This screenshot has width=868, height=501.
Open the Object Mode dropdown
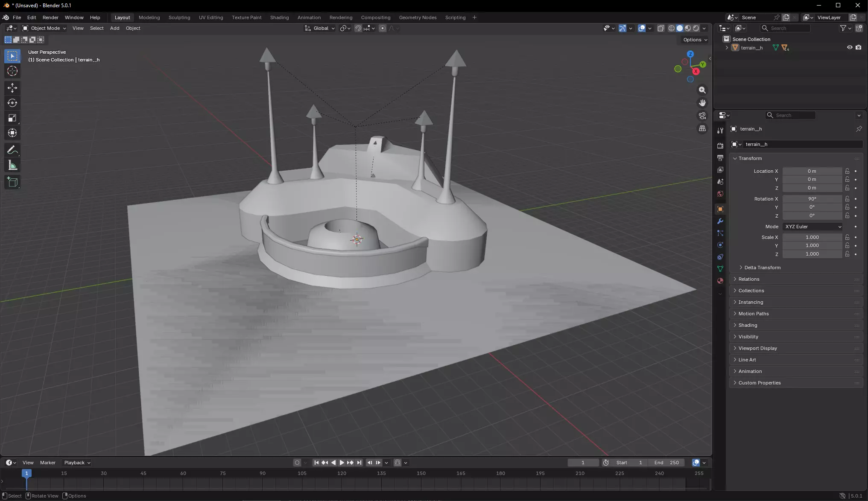pyautogui.click(x=44, y=28)
